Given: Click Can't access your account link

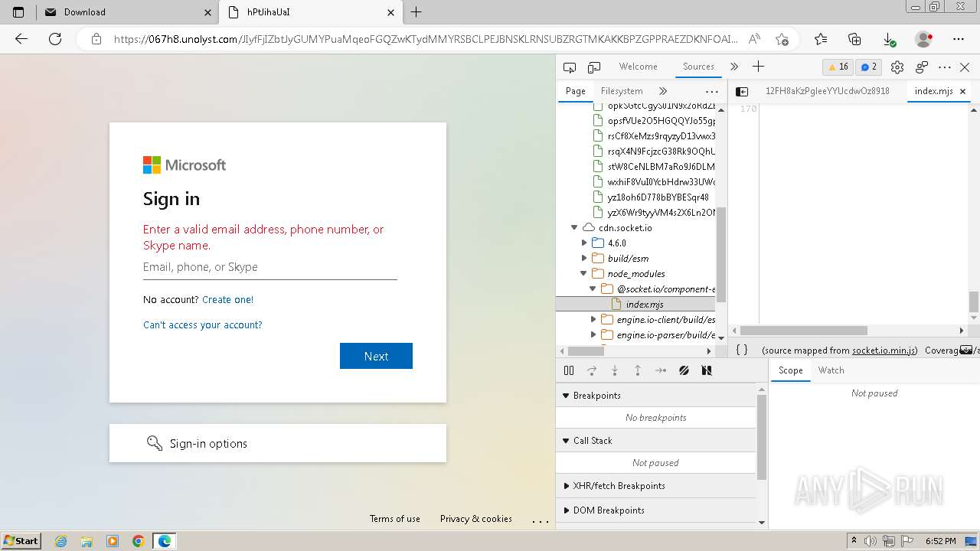Looking at the screenshot, I should (203, 324).
